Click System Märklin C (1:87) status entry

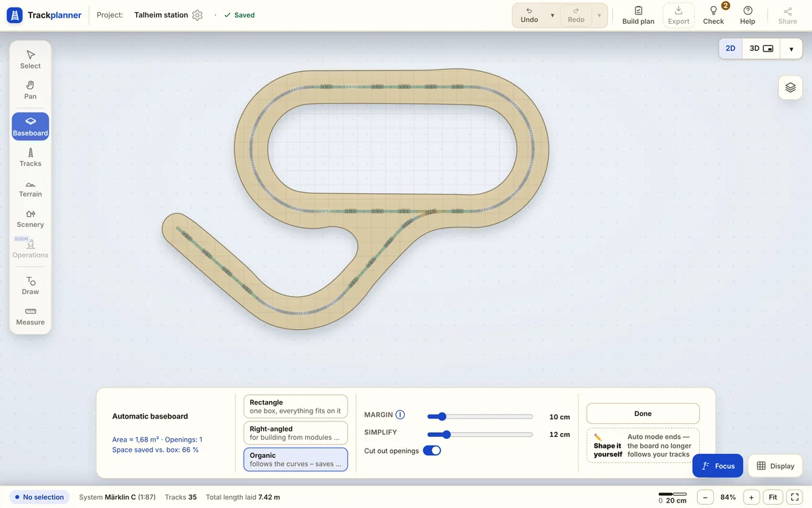[x=117, y=497]
